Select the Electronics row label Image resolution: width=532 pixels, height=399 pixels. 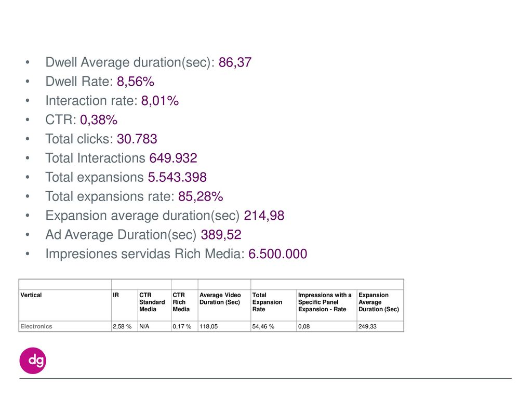pyautogui.click(x=36, y=326)
